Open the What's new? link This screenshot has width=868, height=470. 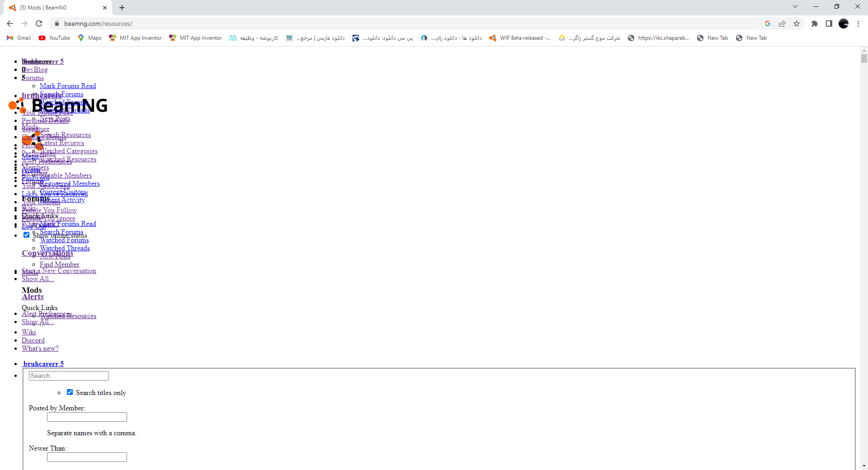tap(40, 348)
